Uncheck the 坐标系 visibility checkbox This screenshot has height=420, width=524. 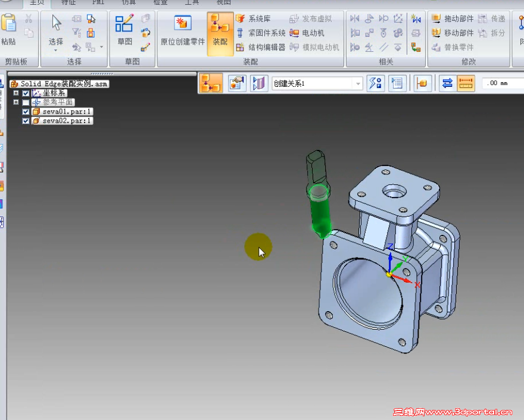coord(26,93)
